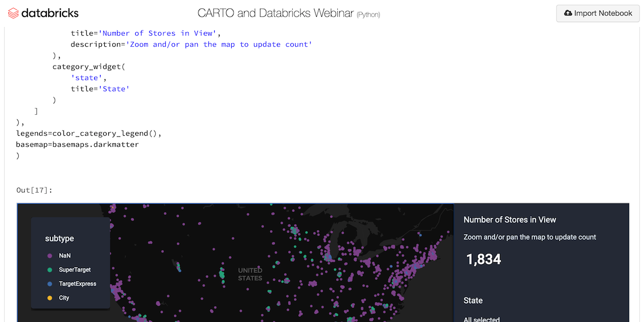Screen dimensions: 644x322
Task: Click the Databricks logo icon
Action: (x=13, y=13)
